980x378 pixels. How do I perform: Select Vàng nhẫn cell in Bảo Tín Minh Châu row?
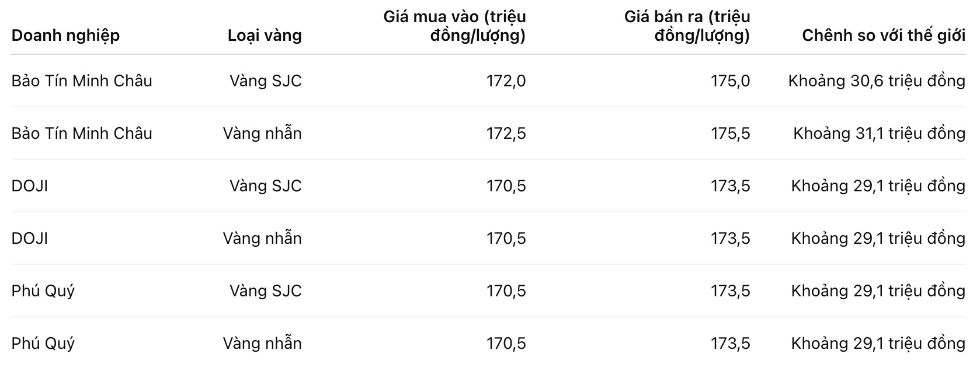[x=262, y=134]
